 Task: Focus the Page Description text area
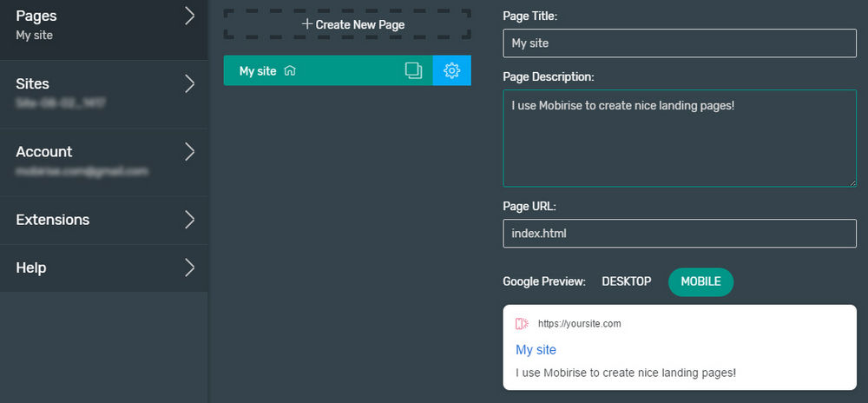tap(679, 137)
